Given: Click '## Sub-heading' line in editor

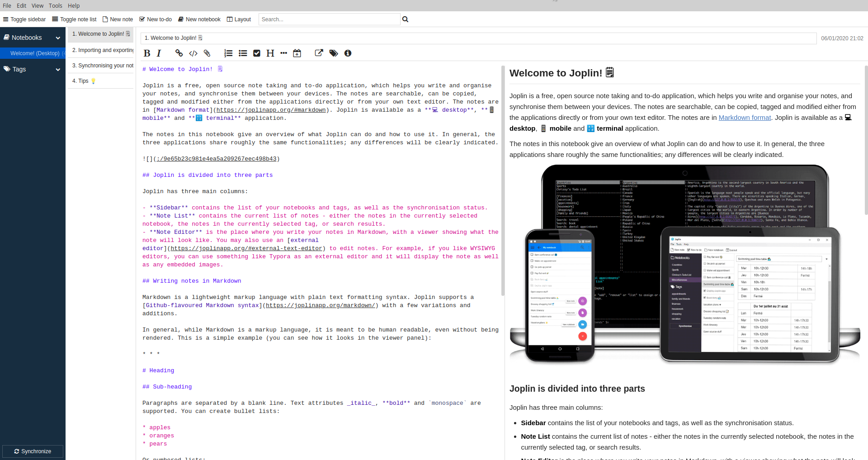Looking at the screenshot, I should coord(167,387).
